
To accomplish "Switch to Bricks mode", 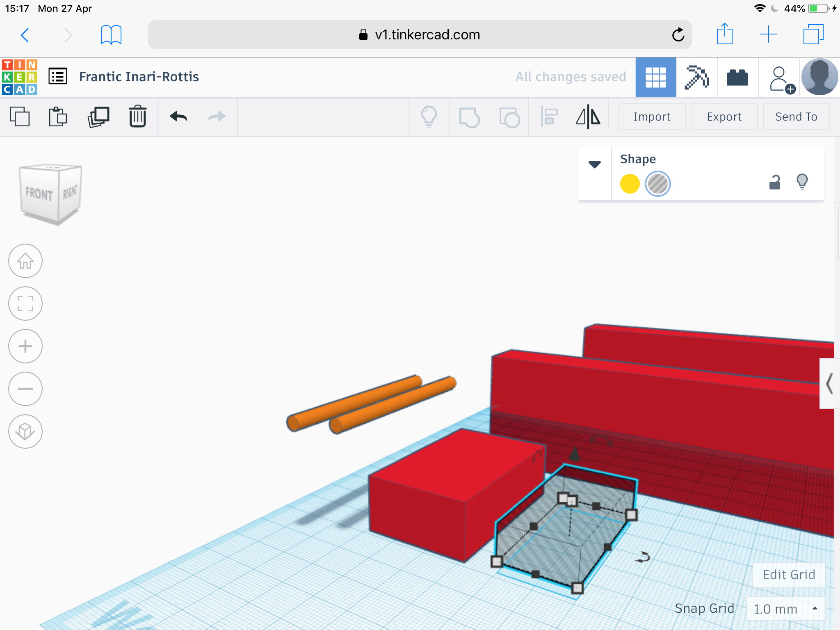I will click(x=737, y=77).
